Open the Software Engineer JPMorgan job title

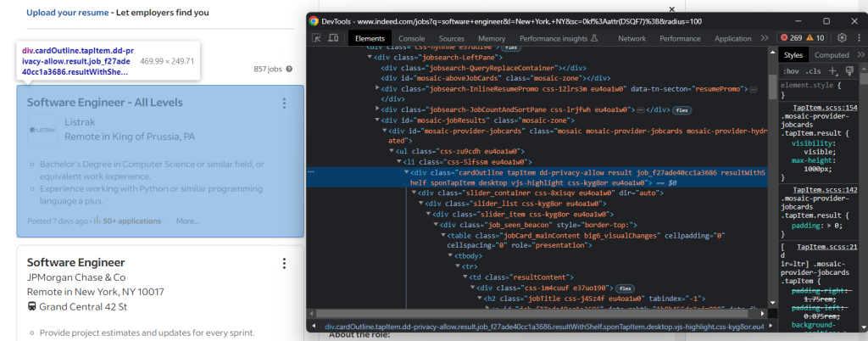(x=75, y=262)
